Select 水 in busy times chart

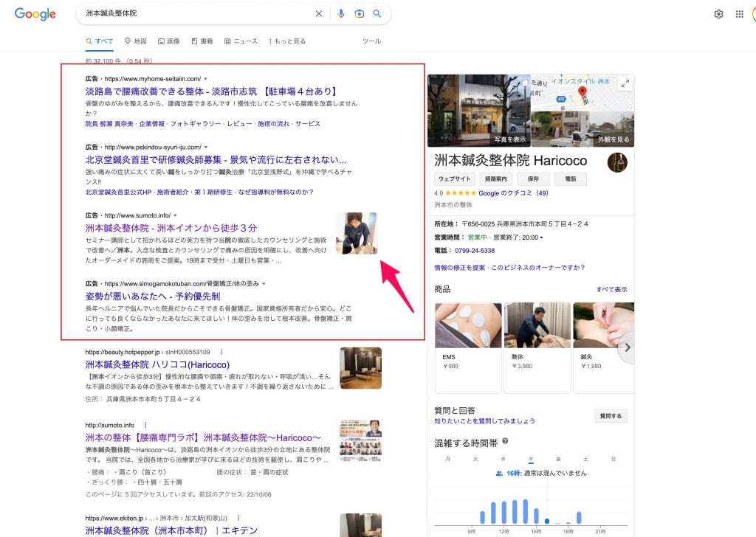pyautogui.click(x=503, y=459)
